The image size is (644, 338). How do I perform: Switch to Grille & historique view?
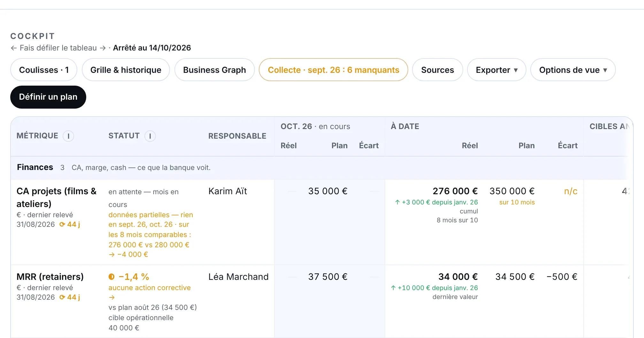[126, 70]
